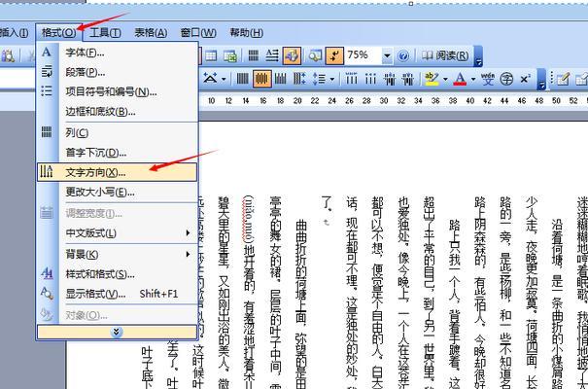Choose 样式和格式(S)... menu entry
The image size is (588, 389).
(117, 274)
